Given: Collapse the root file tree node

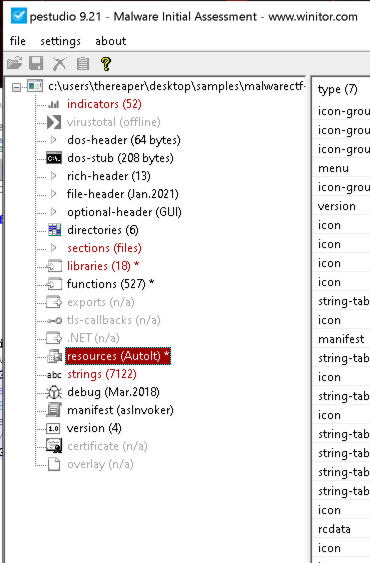Looking at the screenshot, I should 16,87.
